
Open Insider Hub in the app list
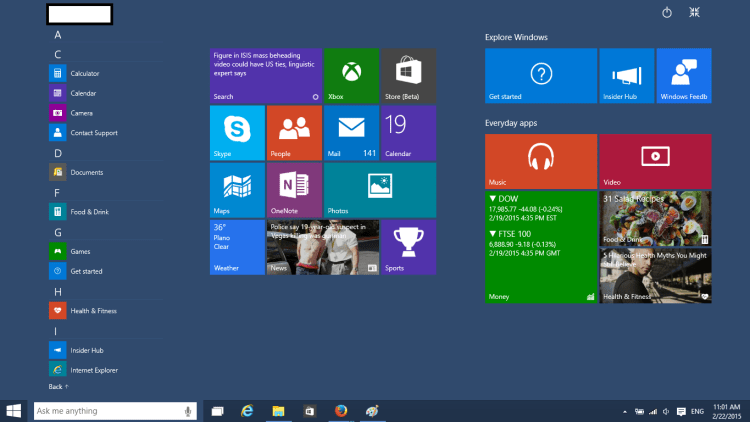pos(105,350)
